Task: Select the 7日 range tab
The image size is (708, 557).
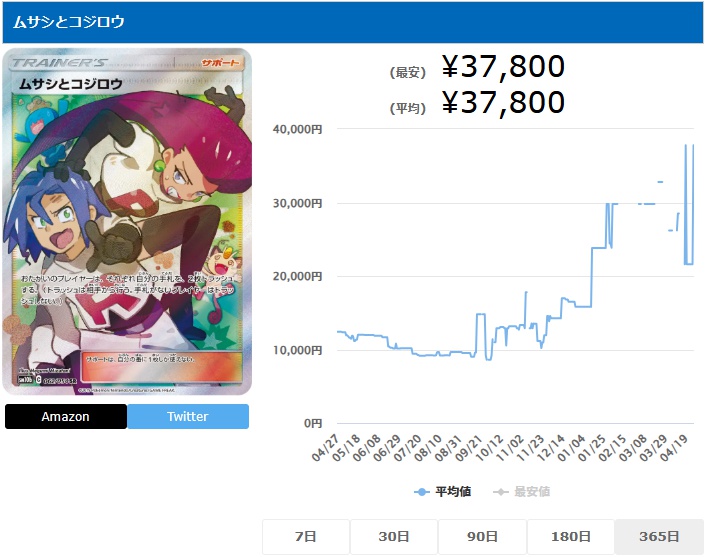Action: [x=306, y=536]
